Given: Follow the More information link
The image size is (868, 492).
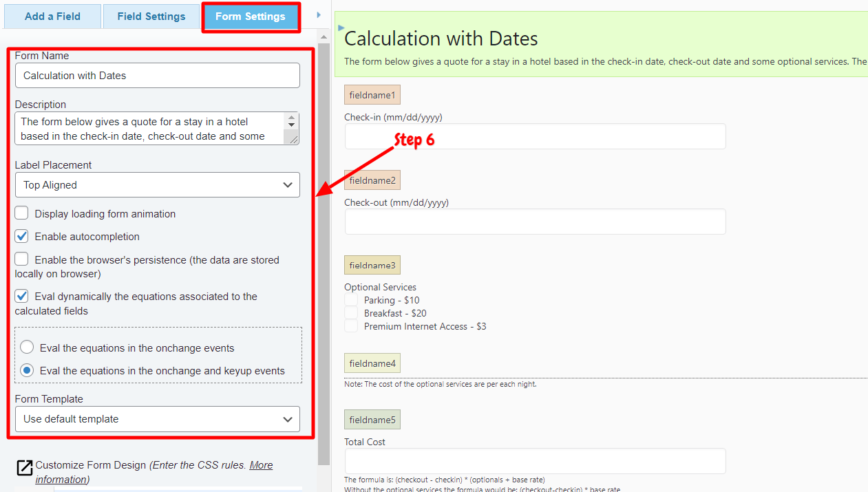Looking at the screenshot, I should (154, 472).
